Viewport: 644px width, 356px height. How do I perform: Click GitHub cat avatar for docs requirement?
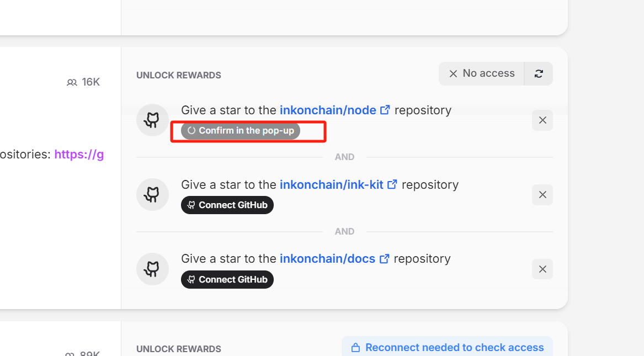tap(152, 269)
